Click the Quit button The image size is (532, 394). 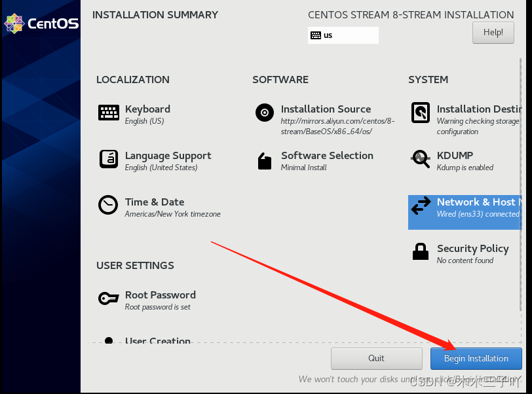(x=376, y=359)
